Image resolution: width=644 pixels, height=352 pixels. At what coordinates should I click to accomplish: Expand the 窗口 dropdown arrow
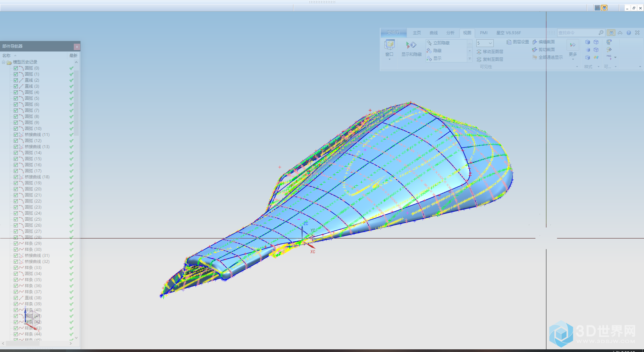coord(389,59)
